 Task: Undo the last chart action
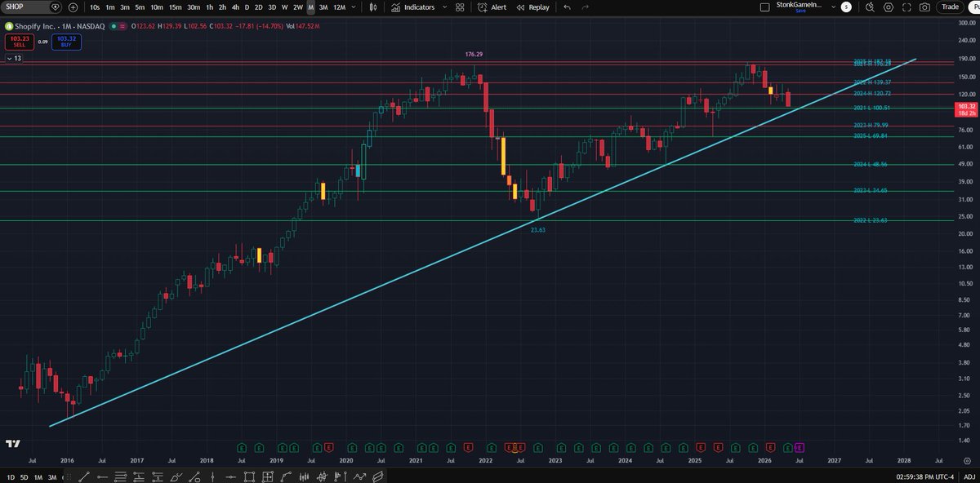(x=568, y=7)
